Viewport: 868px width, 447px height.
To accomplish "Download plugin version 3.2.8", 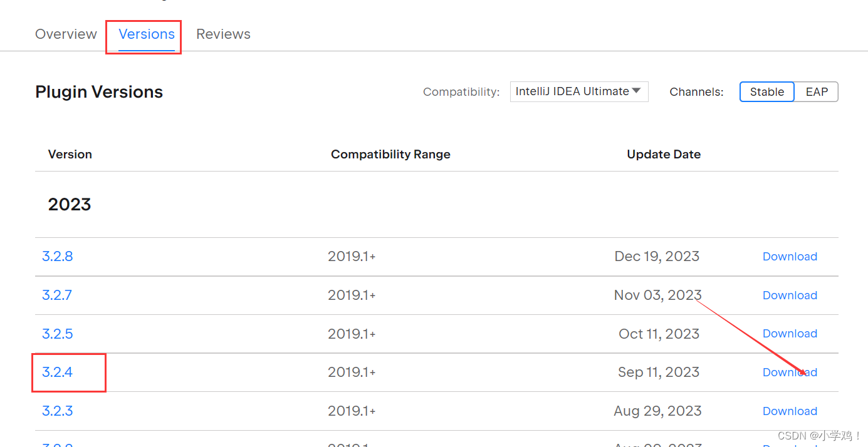I will pyautogui.click(x=790, y=256).
